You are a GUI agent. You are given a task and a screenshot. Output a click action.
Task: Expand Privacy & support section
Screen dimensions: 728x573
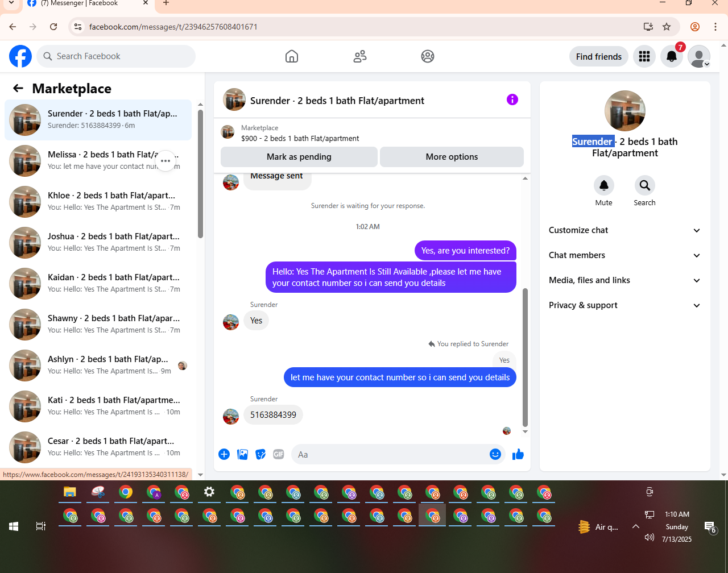[x=625, y=305]
